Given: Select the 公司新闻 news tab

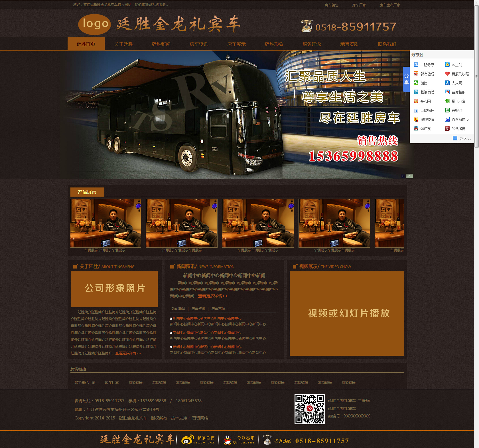Looking at the screenshot, I should point(178,308).
